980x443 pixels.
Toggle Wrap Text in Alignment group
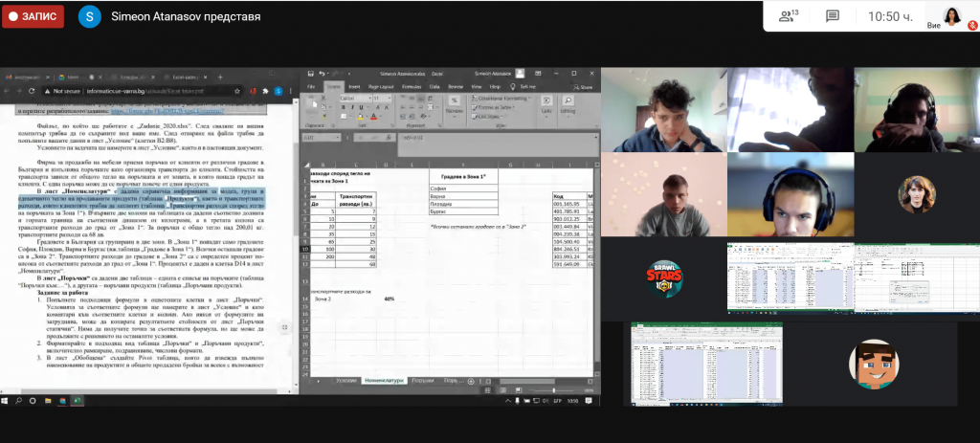pos(430,99)
